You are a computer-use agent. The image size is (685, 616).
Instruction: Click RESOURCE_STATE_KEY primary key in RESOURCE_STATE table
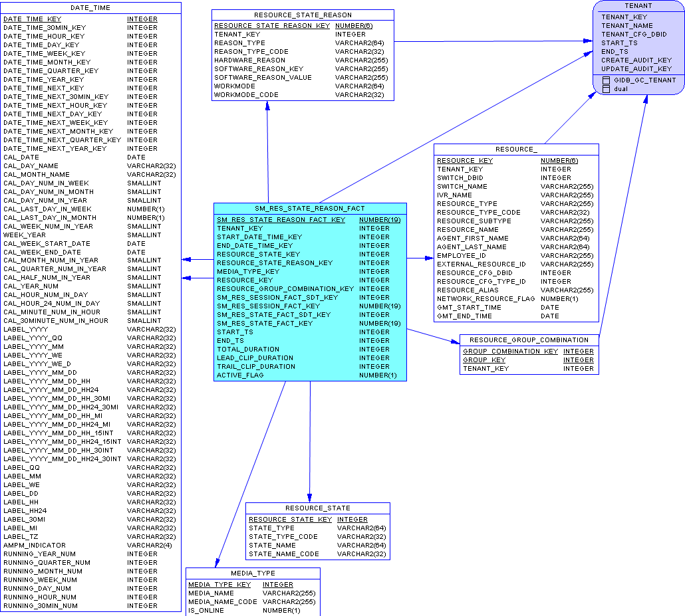click(x=291, y=520)
